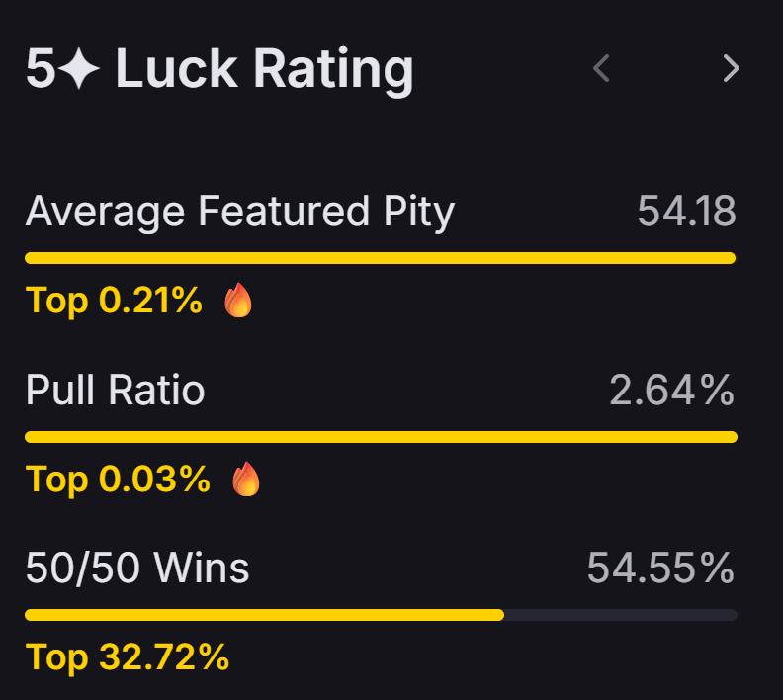Click the Pull Ratio progress bar
783x700 pixels.
click(381, 437)
